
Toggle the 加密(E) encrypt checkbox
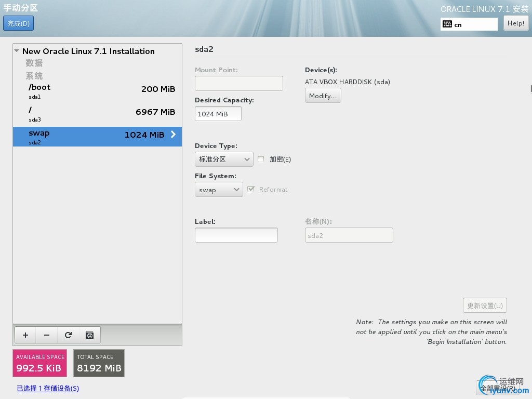point(261,159)
